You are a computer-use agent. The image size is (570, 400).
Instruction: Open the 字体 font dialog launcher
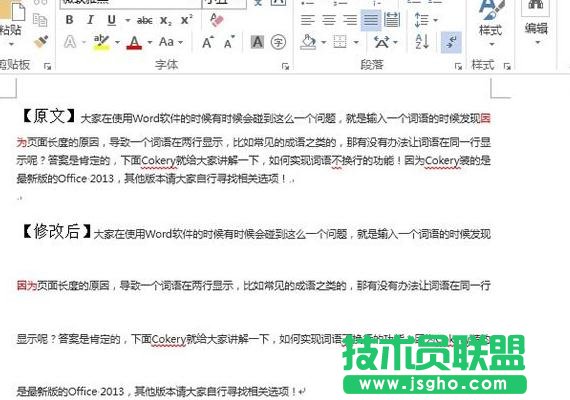click(285, 66)
